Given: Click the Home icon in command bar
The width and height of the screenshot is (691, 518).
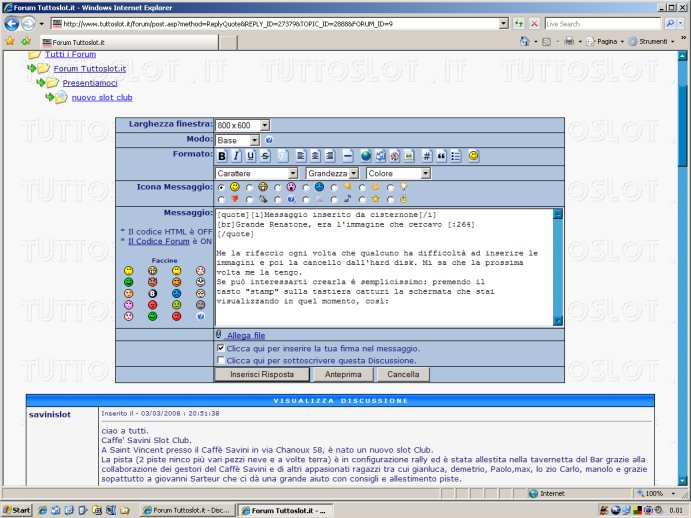Looking at the screenshot, I should [x=524, y=41].
